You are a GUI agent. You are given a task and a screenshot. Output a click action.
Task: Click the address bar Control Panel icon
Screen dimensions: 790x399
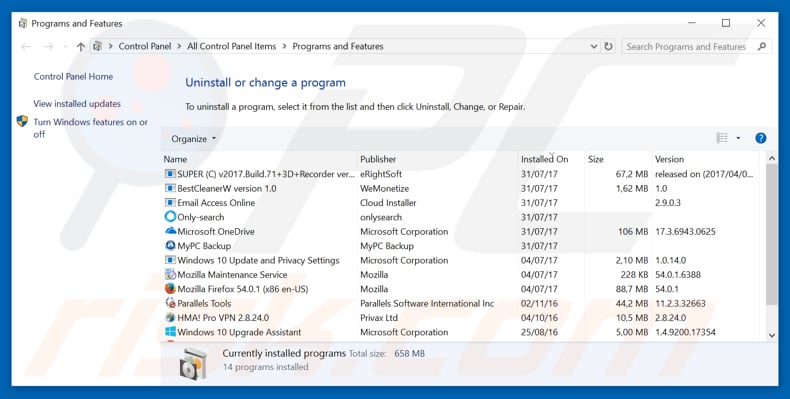coord(97,46)
